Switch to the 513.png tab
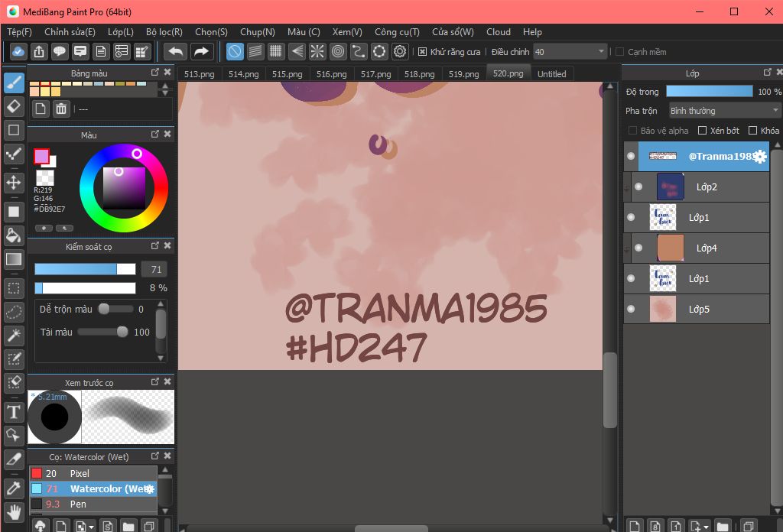Image resolution: width=783 pixels, height=532 pixels. coord(200,74)
